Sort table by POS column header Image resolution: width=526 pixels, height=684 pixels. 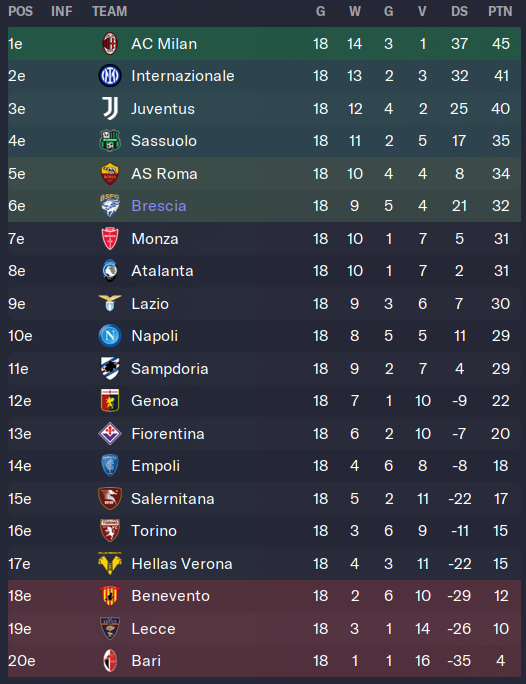point(20,11)
